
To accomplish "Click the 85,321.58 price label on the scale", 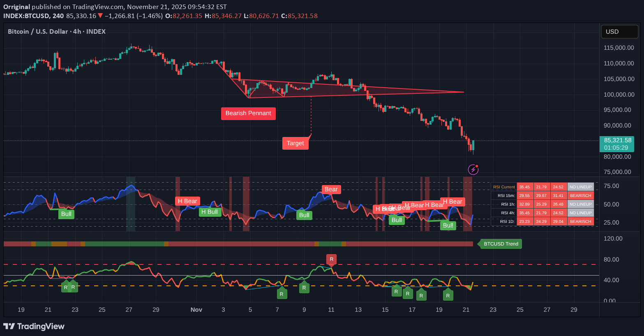I will pos(617,140).
